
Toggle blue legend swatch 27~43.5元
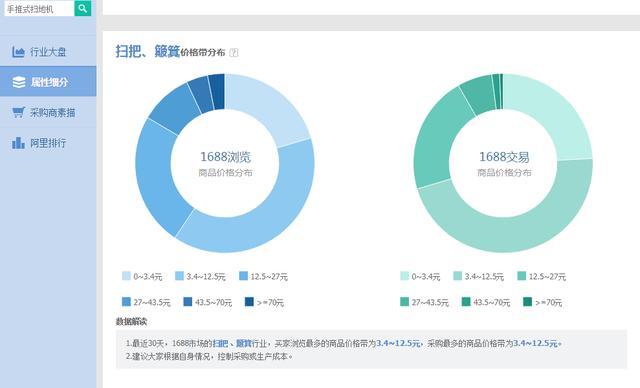(126, 302)
